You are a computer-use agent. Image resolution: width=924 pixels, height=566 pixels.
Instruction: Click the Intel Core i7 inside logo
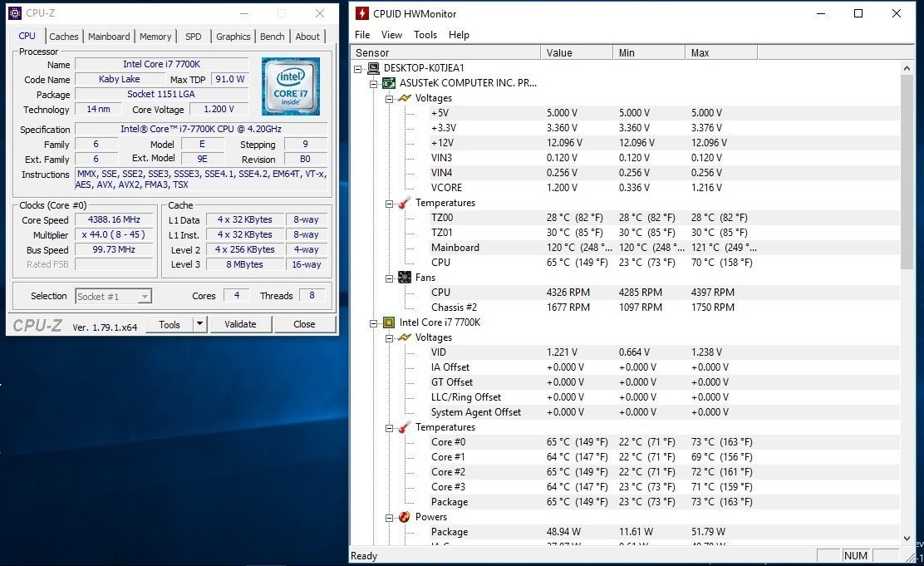[x=291, y=86]
